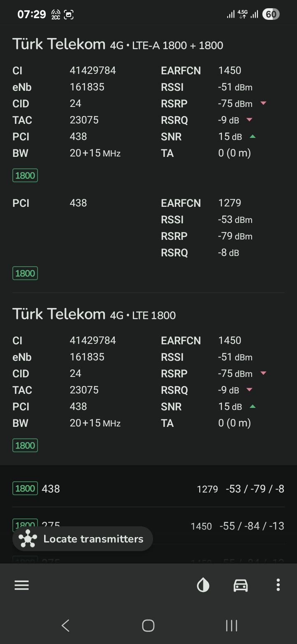This screenshot has width=297, height=644.
Task: Tap the transmitter network icon on button
Action: coord(28,539)
